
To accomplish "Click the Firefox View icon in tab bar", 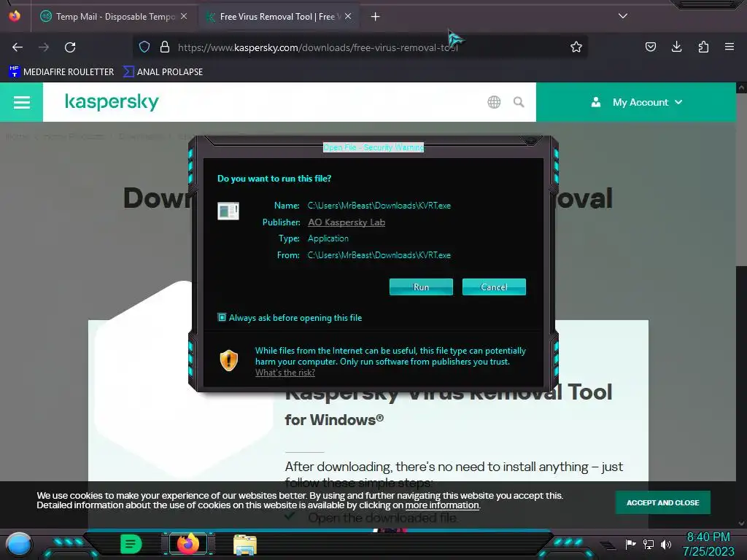I will pyautogui.click(x=15, y=16).
